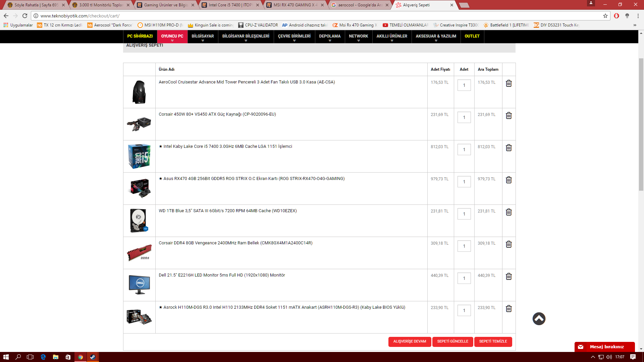Image resolution: width=644 pixels, height=362 pixels.
Task: Edit quantity field for Corsair 450W PSU
Action: (x=464, y=117)
